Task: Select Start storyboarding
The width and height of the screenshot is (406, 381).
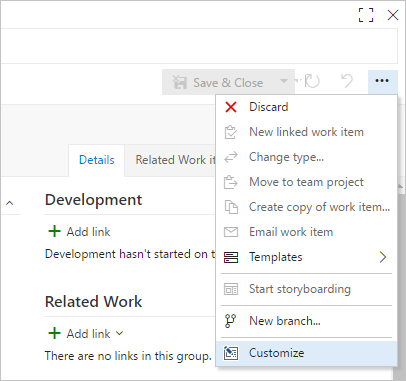Action: [306, 289]
